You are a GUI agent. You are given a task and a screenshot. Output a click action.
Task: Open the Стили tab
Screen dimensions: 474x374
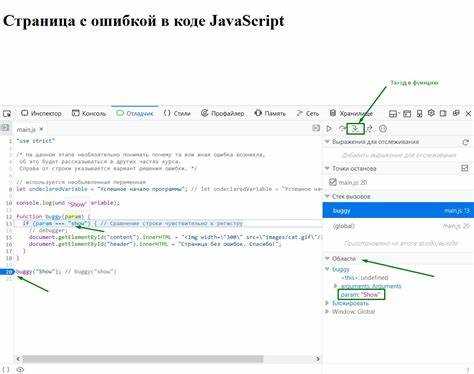[x=177, y=114]
